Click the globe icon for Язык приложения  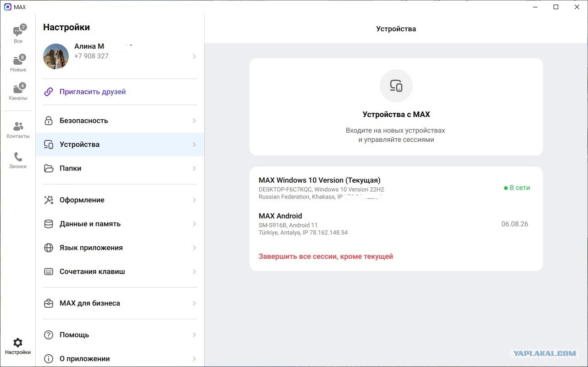[49, 248]
